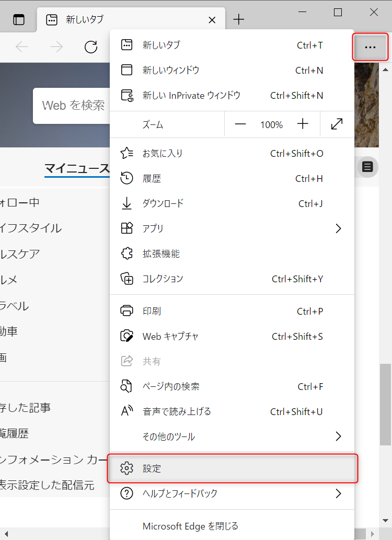Click the 音声で読み上げる icon
Viewport: 392px width, 540px height.
coord(127,411)
